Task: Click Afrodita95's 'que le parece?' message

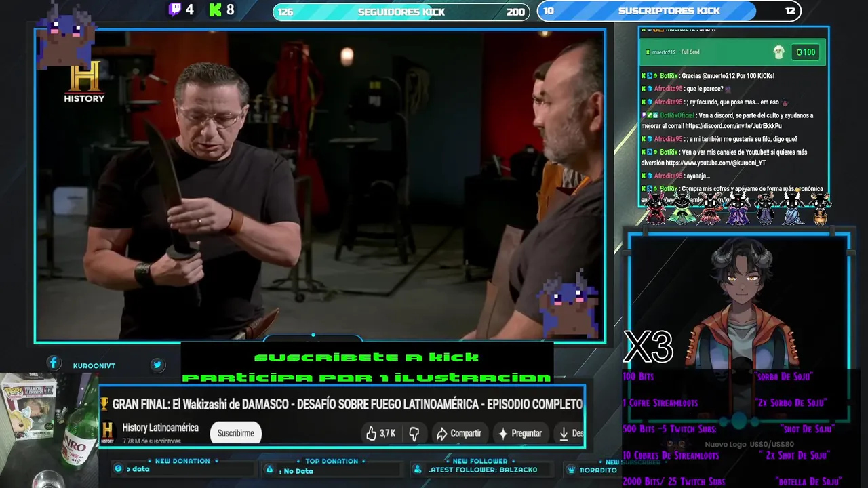Action: [686, 89]
